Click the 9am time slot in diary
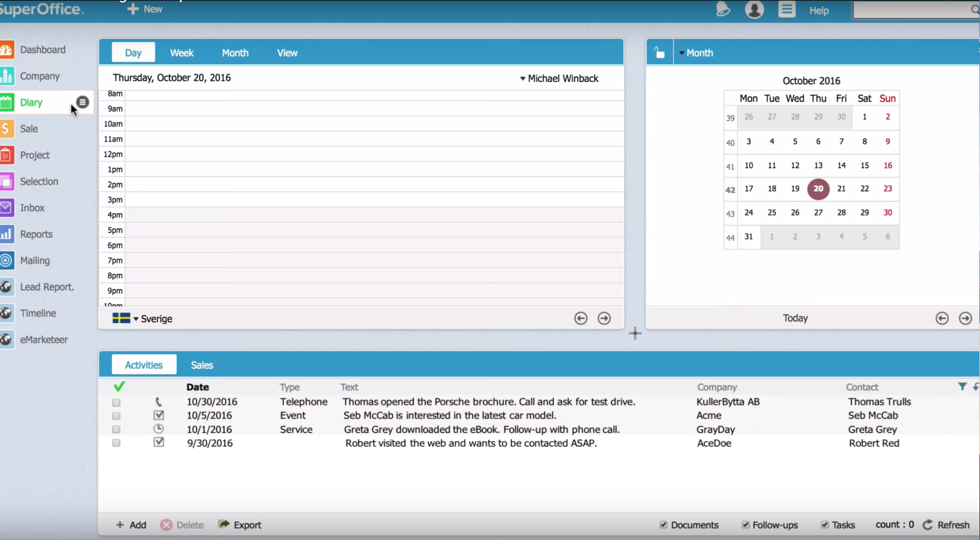This screenshot has width=980, height=540. 374,109
